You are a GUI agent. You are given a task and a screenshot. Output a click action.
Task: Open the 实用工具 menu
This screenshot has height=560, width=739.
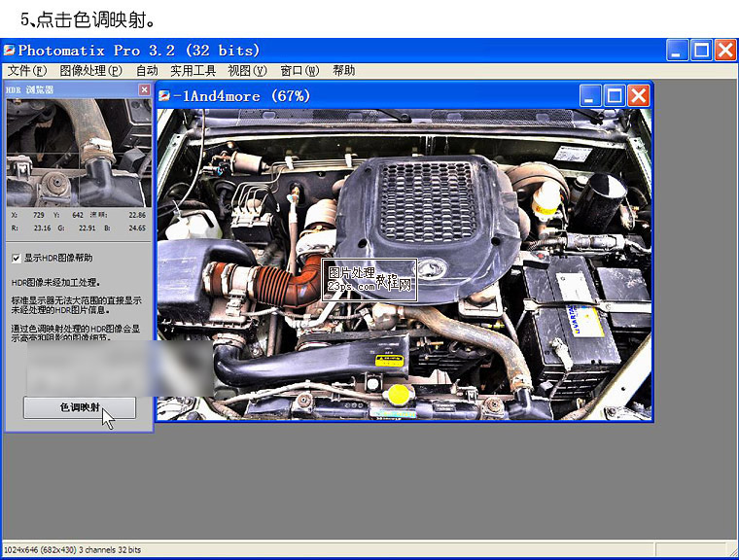[x=193, y=70]
